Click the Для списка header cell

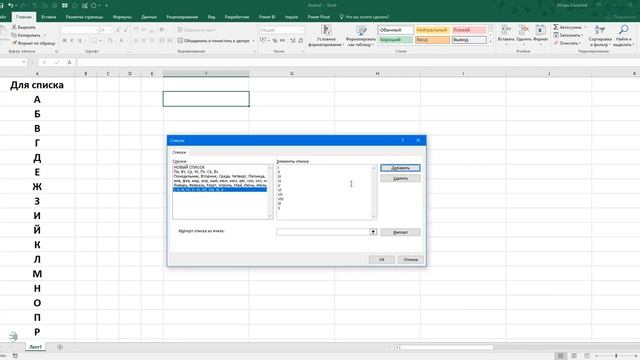37,85
